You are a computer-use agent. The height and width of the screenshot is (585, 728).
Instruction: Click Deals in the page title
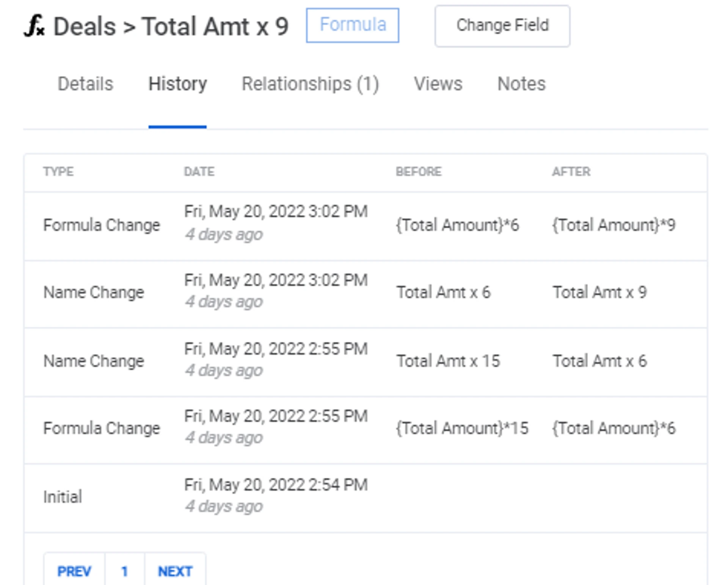point(85,27)
